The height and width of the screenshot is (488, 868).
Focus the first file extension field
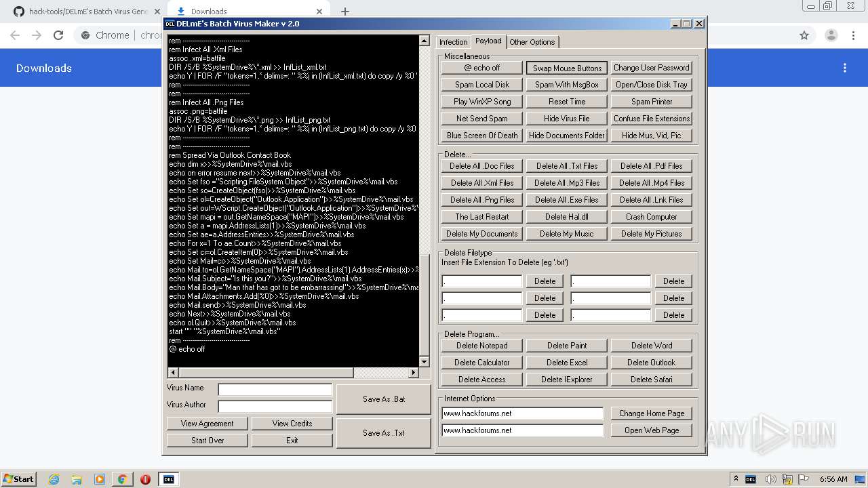[482, 281]
